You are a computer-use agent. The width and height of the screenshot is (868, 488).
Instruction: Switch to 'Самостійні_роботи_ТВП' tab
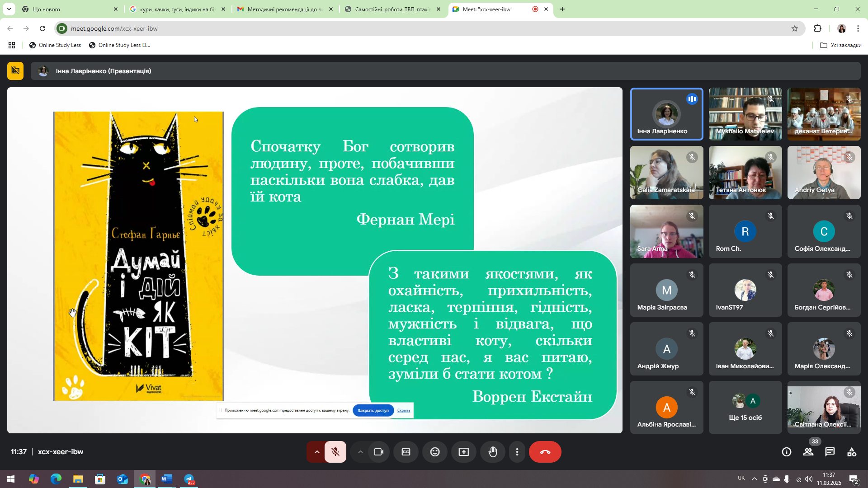tap(392, 9)
